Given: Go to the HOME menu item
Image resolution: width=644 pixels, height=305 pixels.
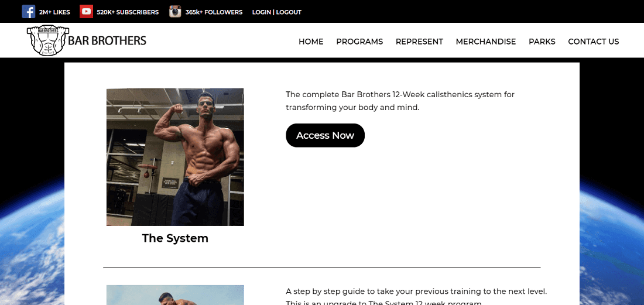Looking at the screenshot, I should [x=311, y=42].
